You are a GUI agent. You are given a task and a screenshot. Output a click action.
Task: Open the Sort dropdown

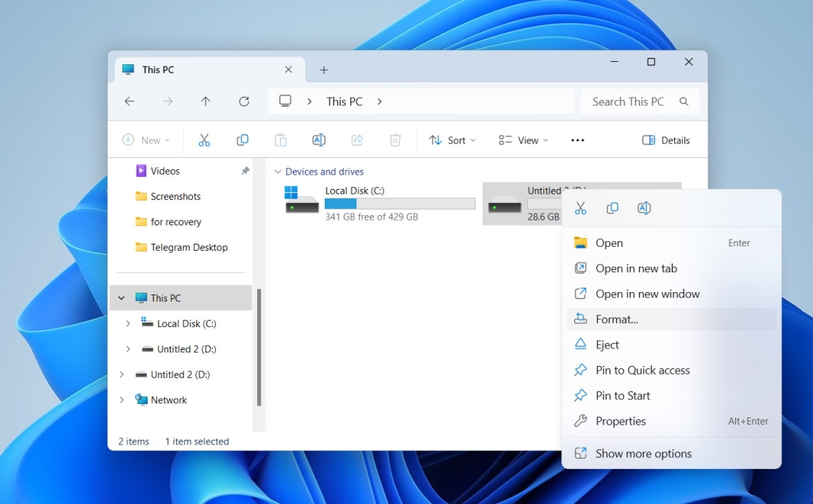point(452,140)
